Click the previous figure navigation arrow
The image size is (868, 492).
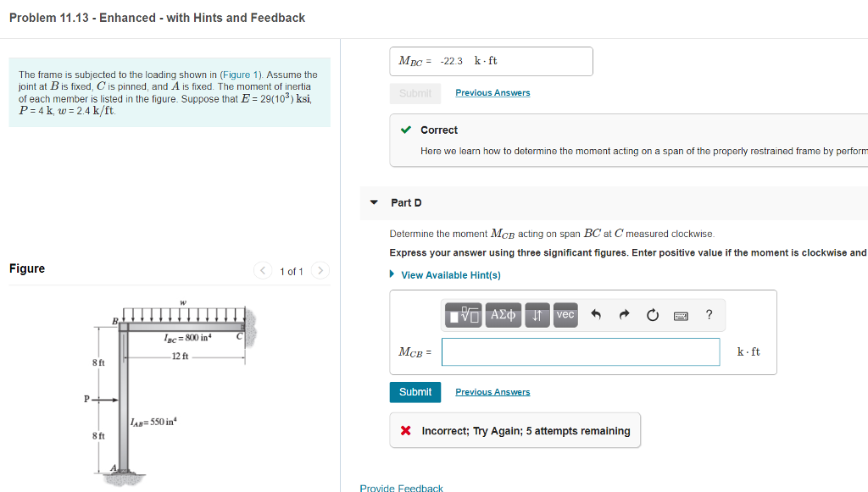[x=263, y=271]
